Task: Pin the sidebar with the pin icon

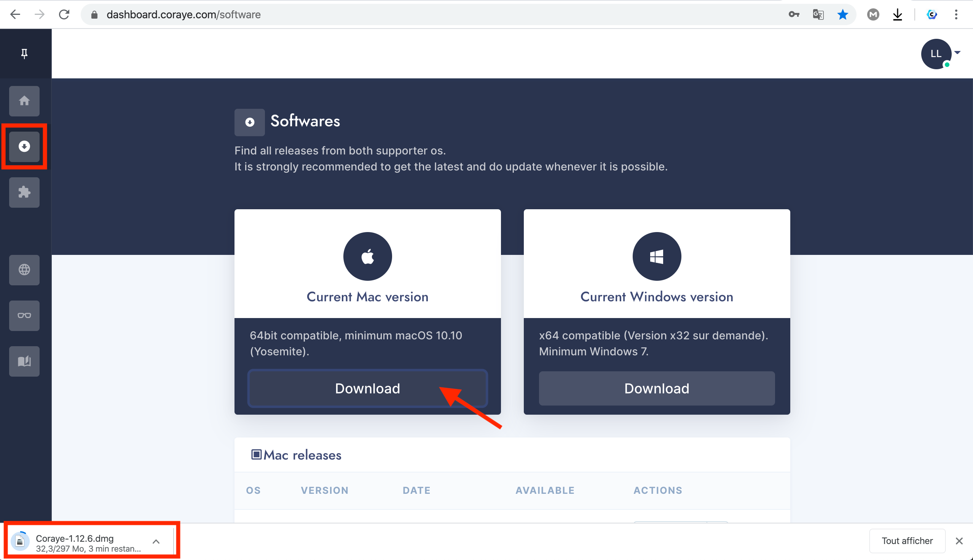Action: 24,54
